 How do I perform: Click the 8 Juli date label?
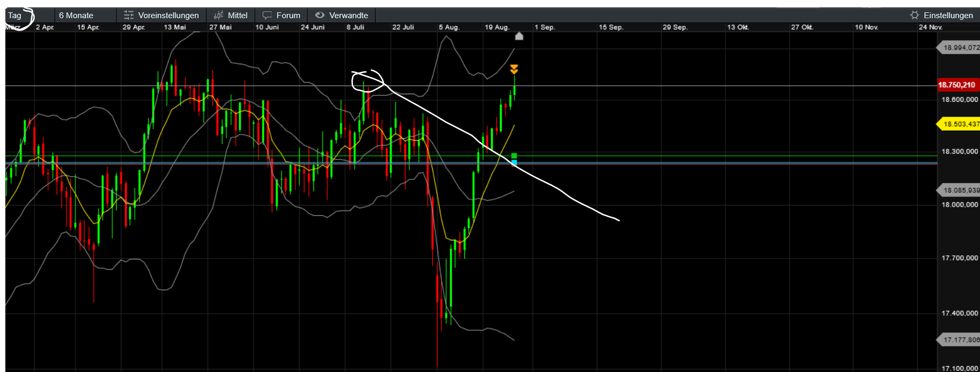355,27
